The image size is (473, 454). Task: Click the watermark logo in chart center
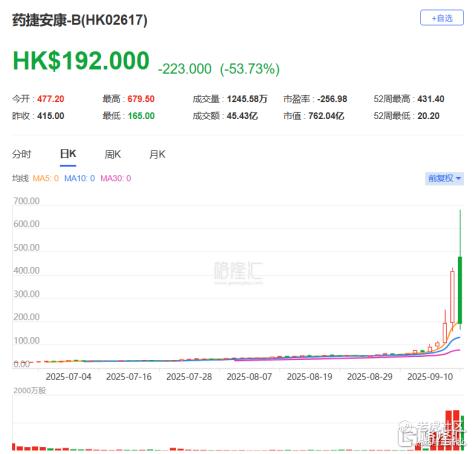(x=238, y=273)
